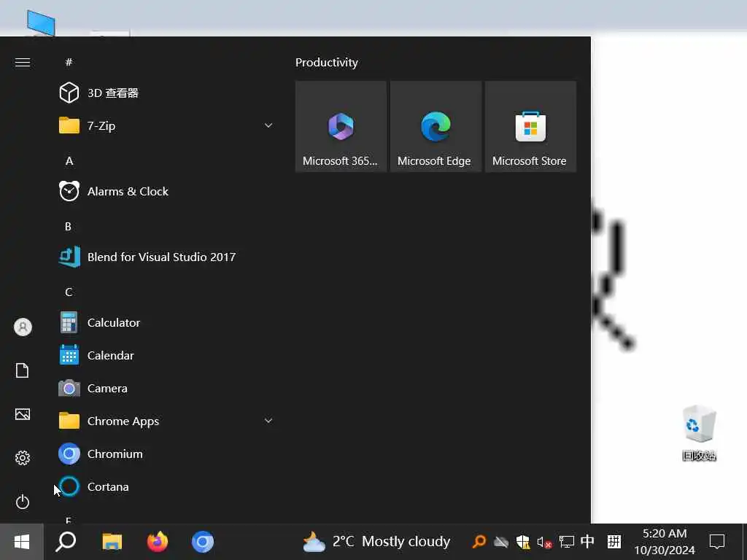Launch Chromium from the app list

166,454
